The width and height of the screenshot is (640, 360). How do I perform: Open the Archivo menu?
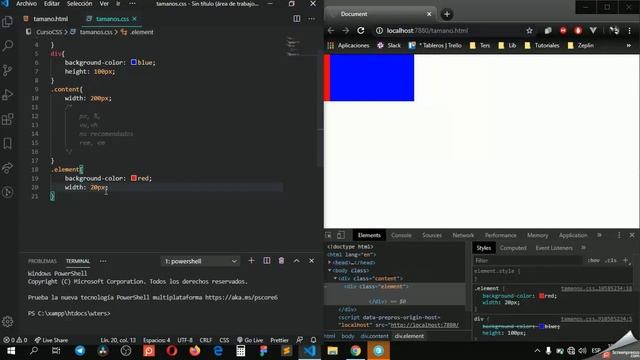tap(26, 4)
